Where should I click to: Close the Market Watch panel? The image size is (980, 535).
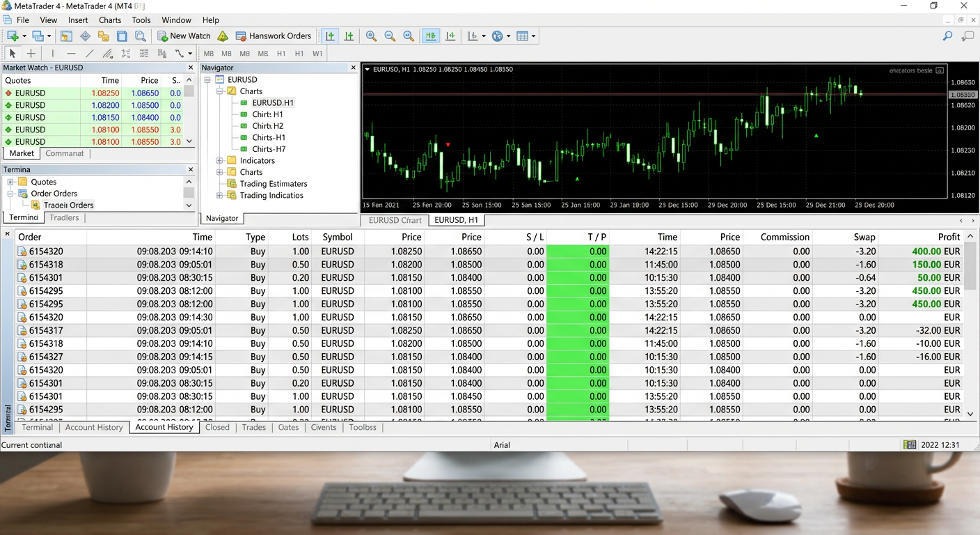tap(191, 68)
